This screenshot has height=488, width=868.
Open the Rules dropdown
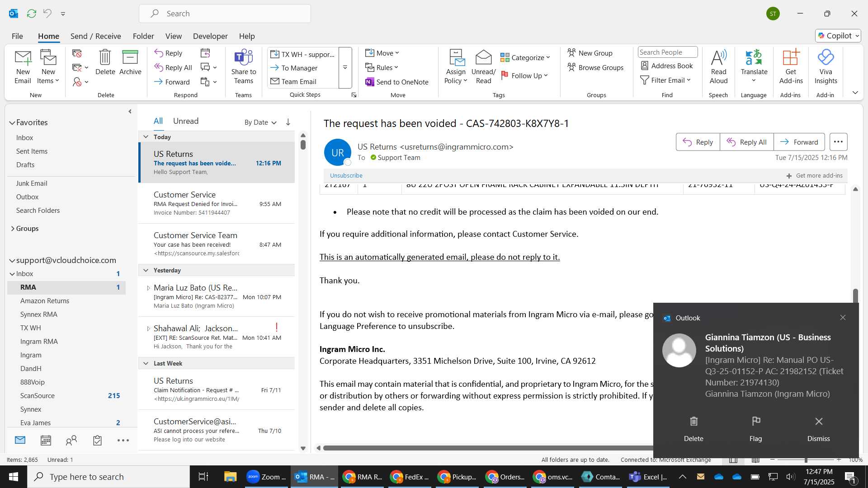[382, 67]
